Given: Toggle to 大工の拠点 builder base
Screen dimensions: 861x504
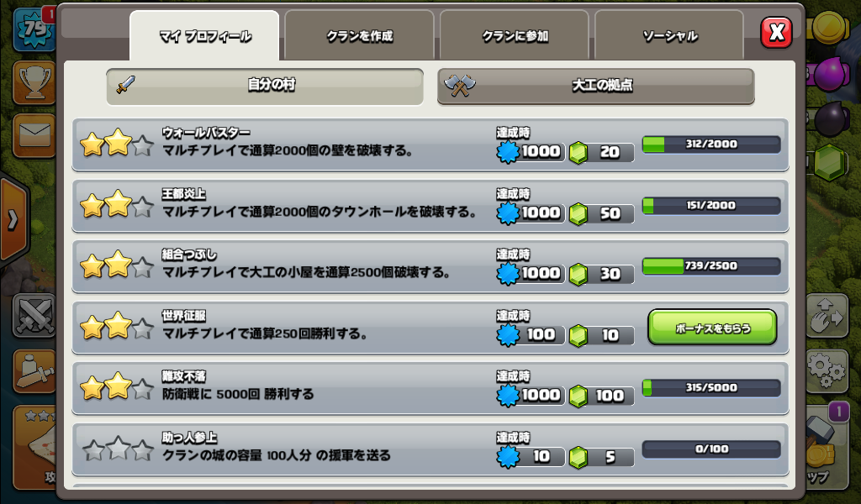Looking at the screenshot, I should tap(596, 87).
